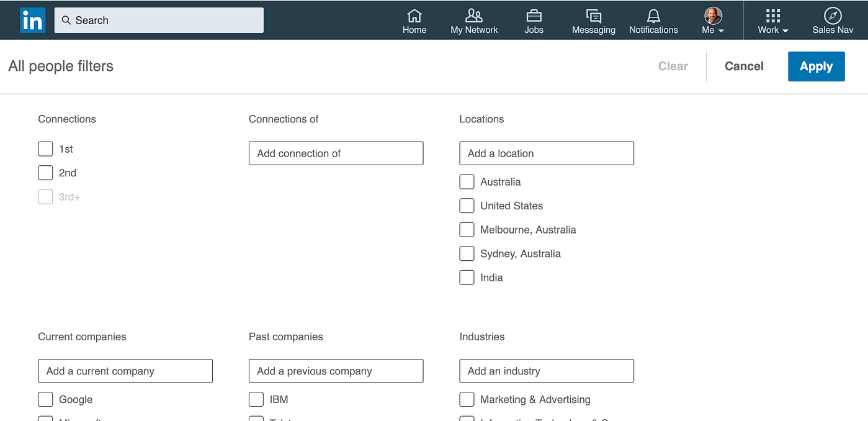Open Sales Nav compass icon

tap(833, 16)
